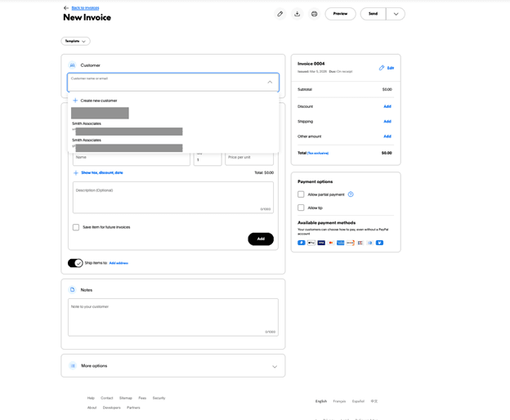Open the Partners footer link

133,408
